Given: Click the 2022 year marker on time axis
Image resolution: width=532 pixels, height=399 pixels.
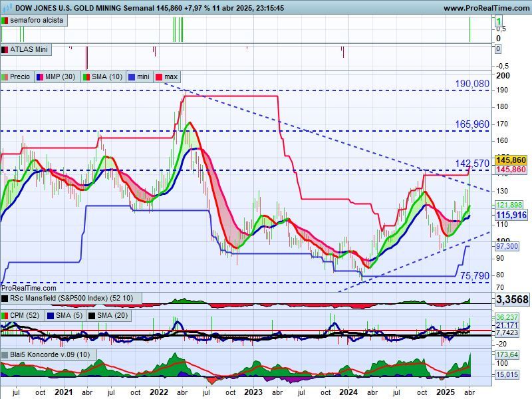Looking at the screenshot, I should coord(159,392).
